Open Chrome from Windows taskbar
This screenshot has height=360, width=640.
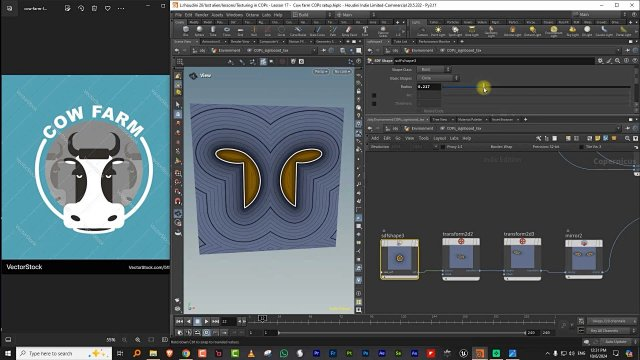pos(186,353)
